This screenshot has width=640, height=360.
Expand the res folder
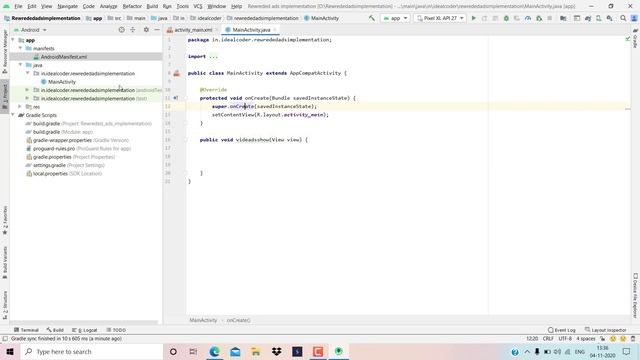coord(20,107)
